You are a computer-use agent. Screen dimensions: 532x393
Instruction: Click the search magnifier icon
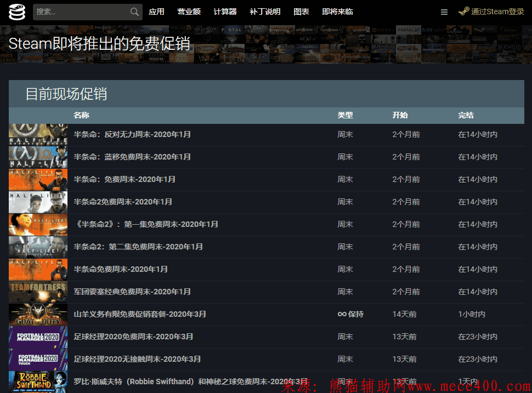[x=134, y=12]
